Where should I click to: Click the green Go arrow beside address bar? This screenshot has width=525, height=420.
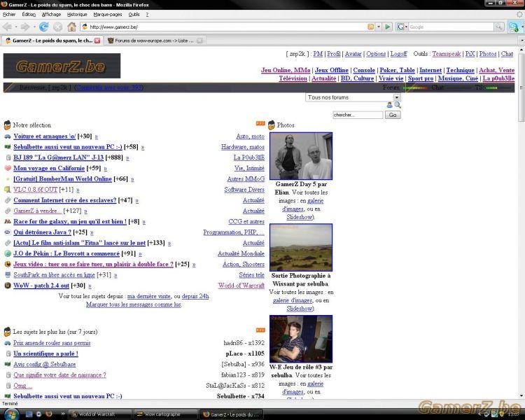387,27
